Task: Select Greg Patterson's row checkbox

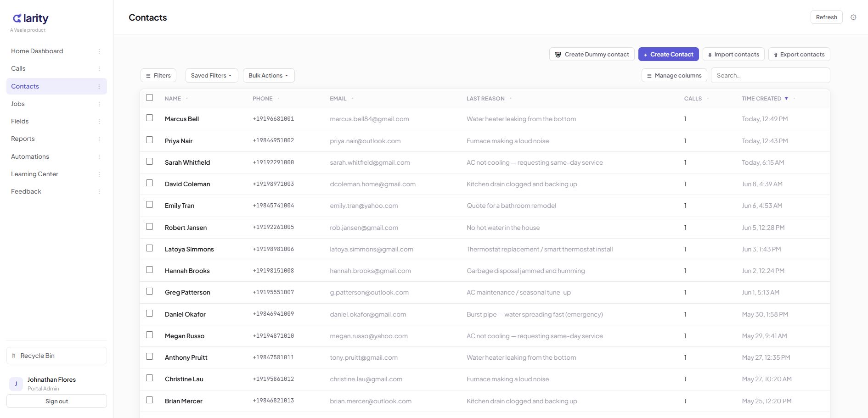Action: [149, 291]
